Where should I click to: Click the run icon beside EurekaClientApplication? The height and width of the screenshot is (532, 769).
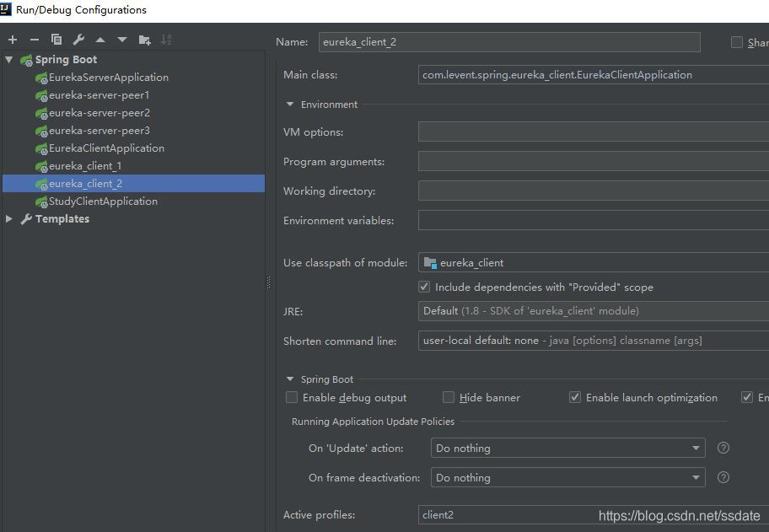41,148
